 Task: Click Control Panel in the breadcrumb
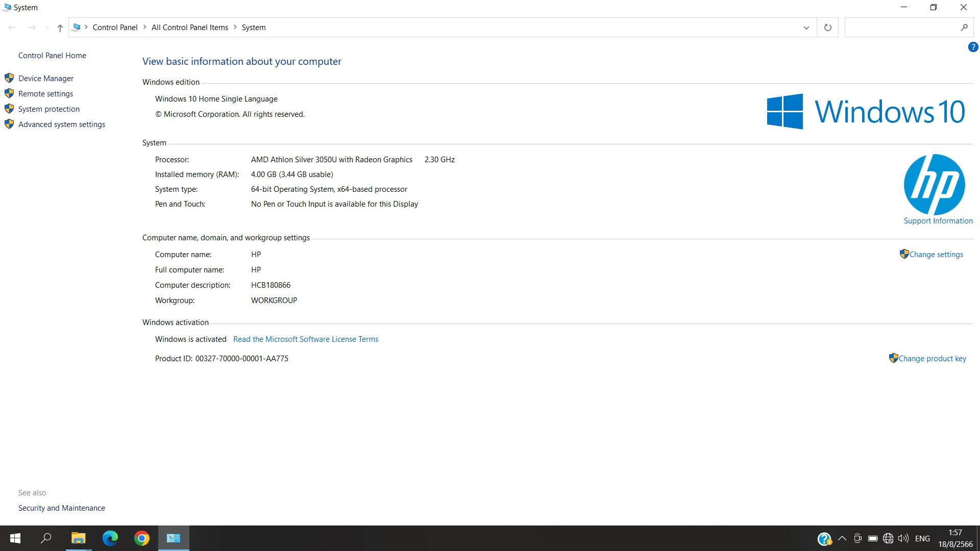pos(115,28)
